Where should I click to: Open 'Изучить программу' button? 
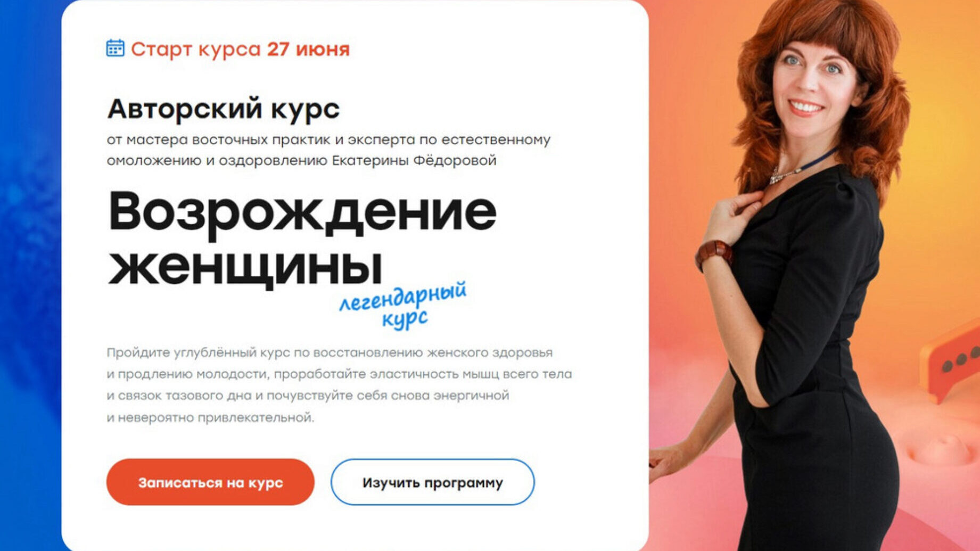[432, 482]
